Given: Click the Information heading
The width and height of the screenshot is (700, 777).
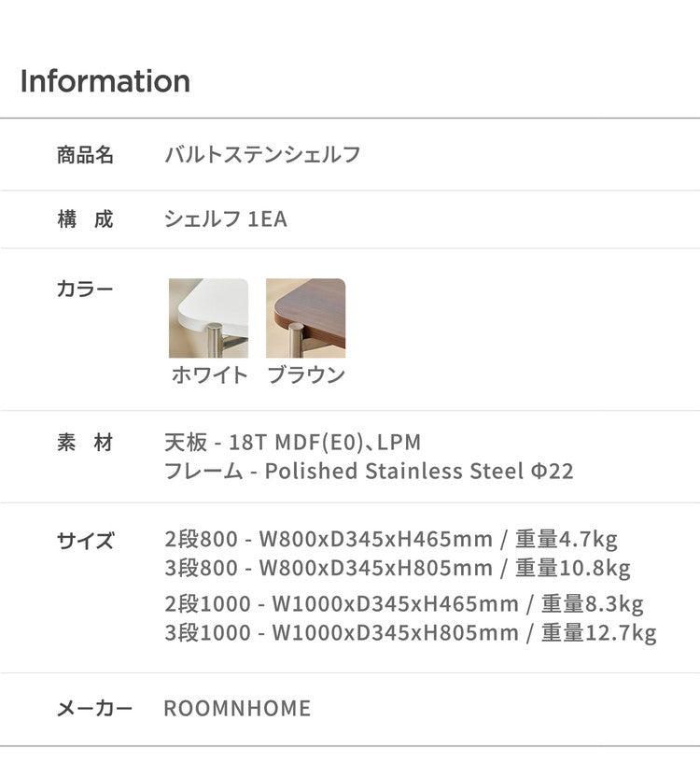Looking at the screenshot, I should tap(105, 81).
